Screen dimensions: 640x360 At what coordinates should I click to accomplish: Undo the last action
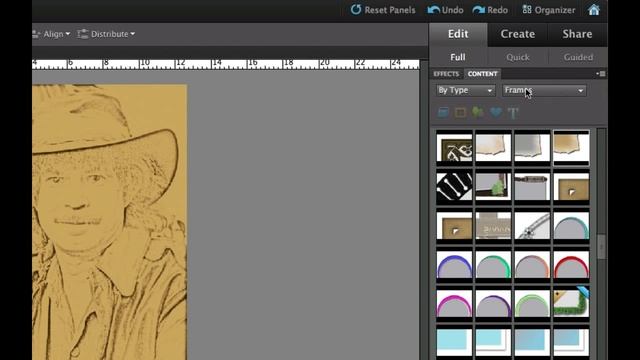[445, 10]
